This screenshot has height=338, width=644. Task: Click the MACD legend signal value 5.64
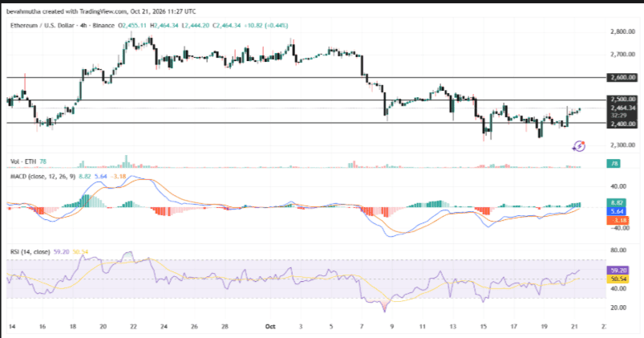100,177
